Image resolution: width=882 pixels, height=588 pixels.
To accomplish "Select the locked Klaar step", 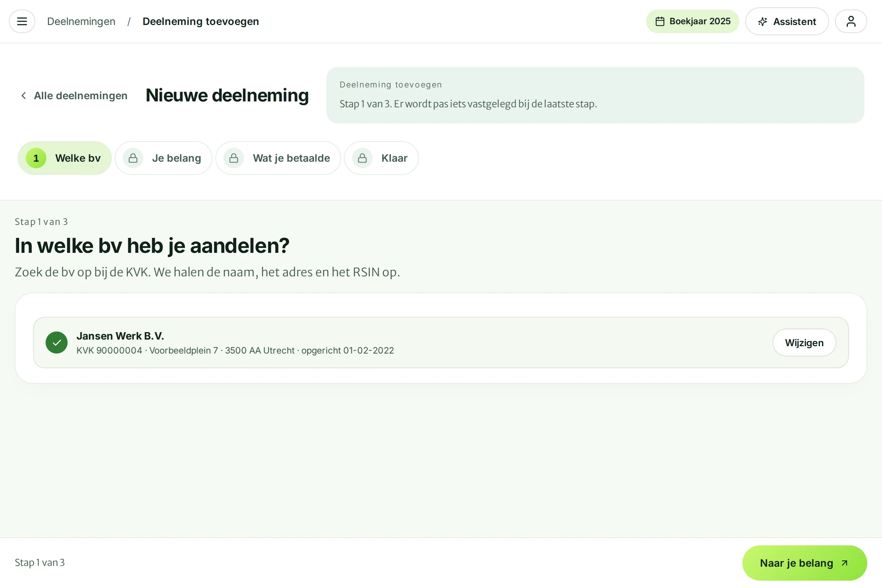I will (x=381, y=158).
